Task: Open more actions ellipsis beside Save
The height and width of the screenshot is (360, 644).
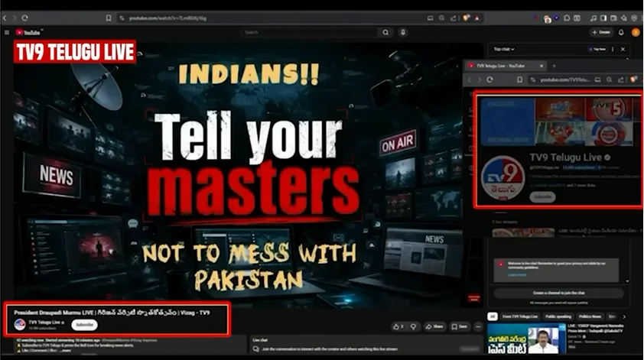Action: [x=478, y=326]
